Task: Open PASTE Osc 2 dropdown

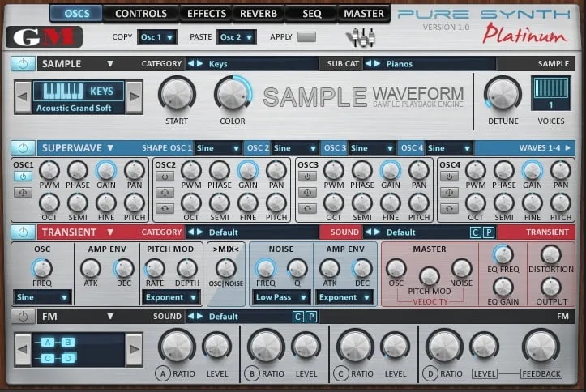Action: (x=236, y=37)
